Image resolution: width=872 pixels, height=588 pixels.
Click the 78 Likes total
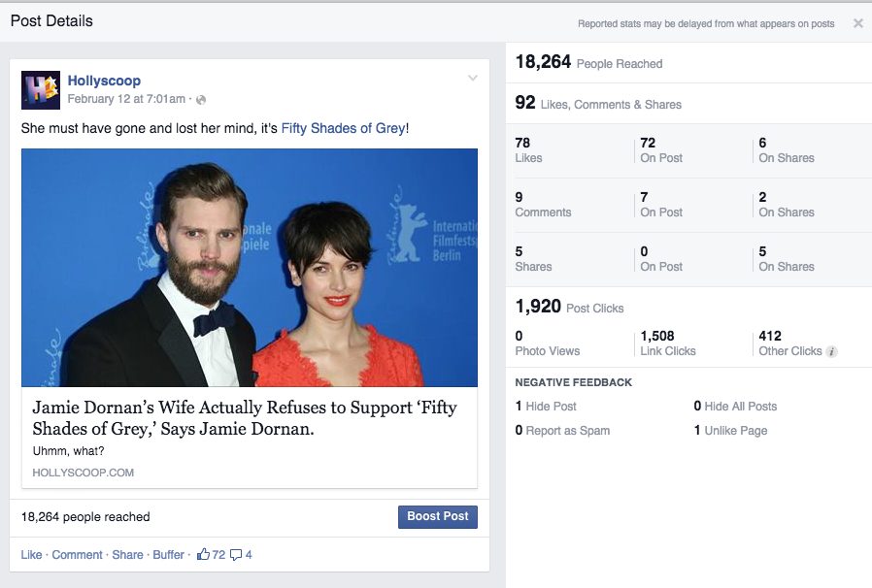[x=528, y=150]
